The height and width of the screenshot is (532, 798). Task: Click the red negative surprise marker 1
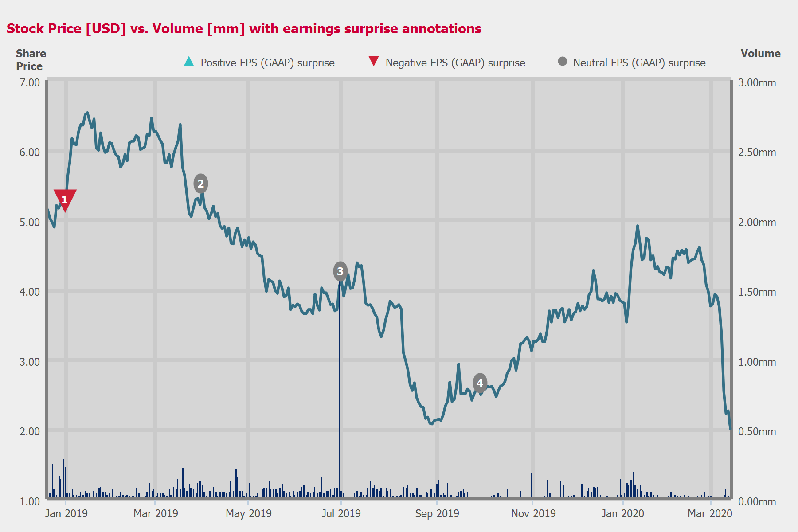pos(65,199)
